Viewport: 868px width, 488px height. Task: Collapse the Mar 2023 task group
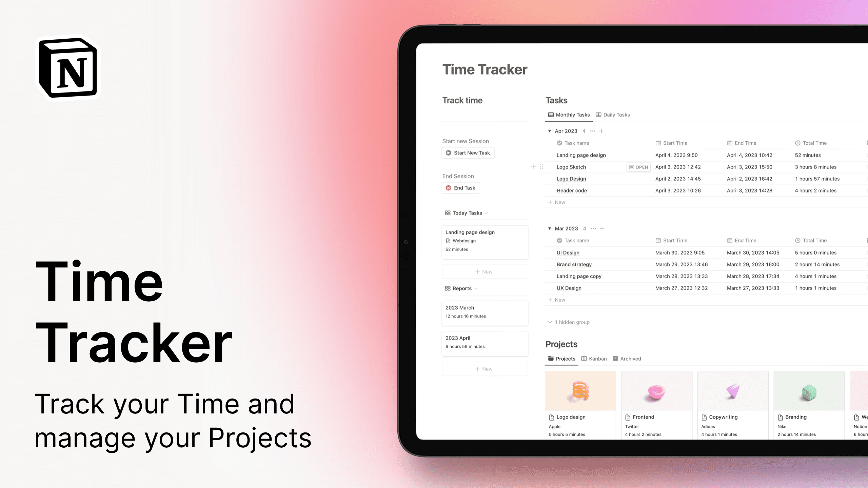click(x=550, y=228)
